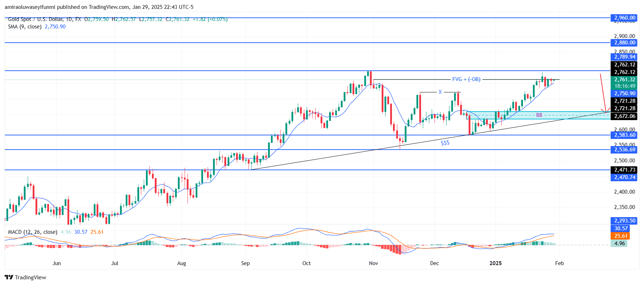Screen dimensions: 644x285
Task: Select the 2025 label on the time axis
Action: point(496,263)
